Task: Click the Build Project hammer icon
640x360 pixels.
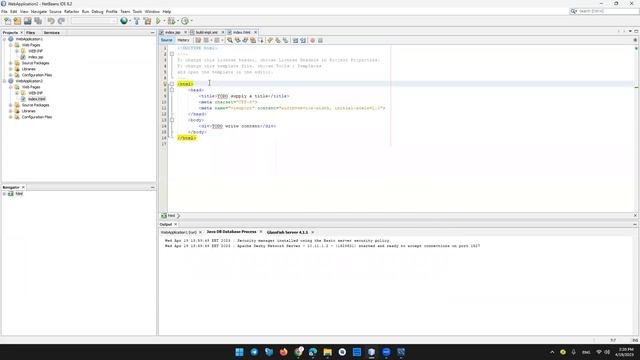Action: pos(137,21)
